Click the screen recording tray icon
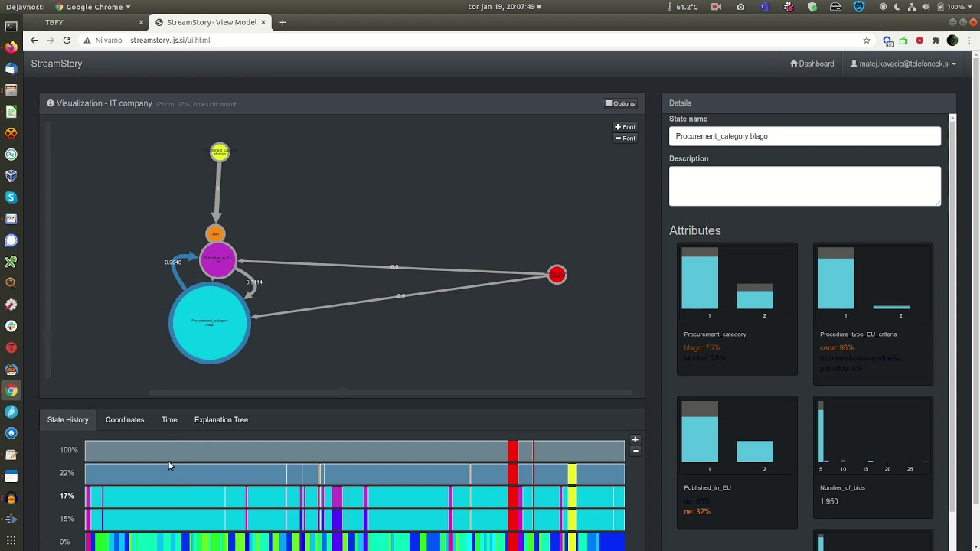Viewport: 980px width, 551px height. pos(716,7)
